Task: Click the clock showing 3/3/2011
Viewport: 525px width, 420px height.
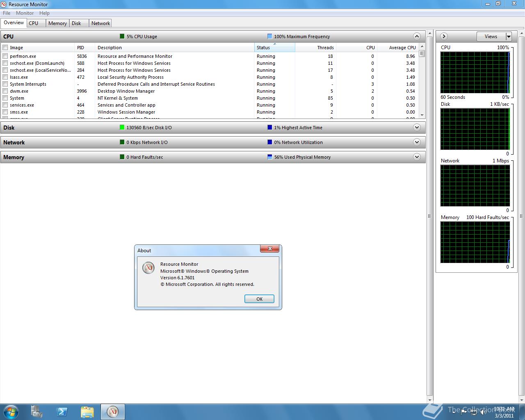Action: coord(504,412)
